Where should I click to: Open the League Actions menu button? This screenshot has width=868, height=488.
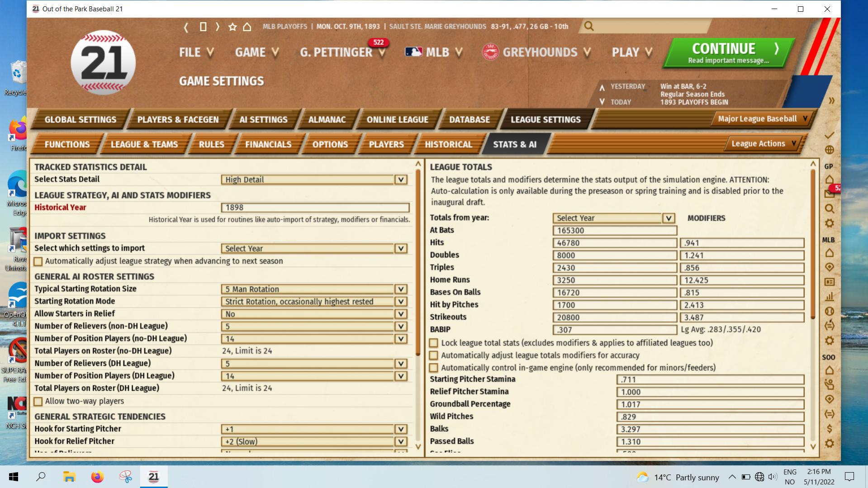coord(763,144)
